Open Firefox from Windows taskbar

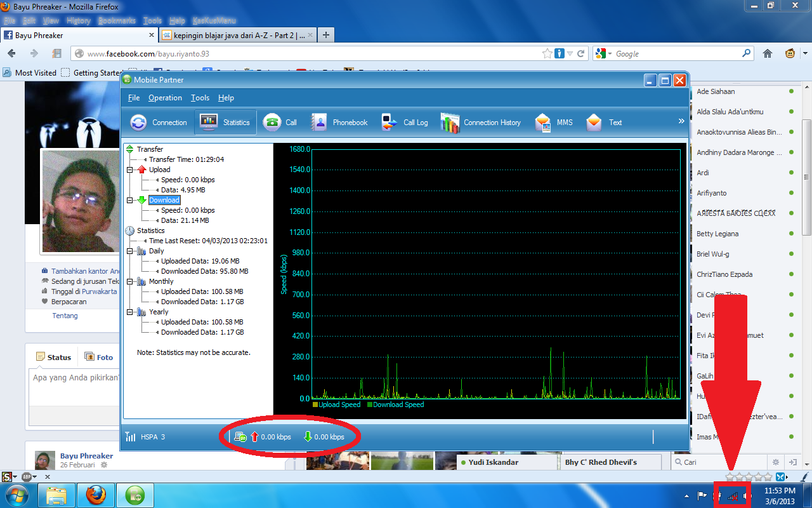96,495
